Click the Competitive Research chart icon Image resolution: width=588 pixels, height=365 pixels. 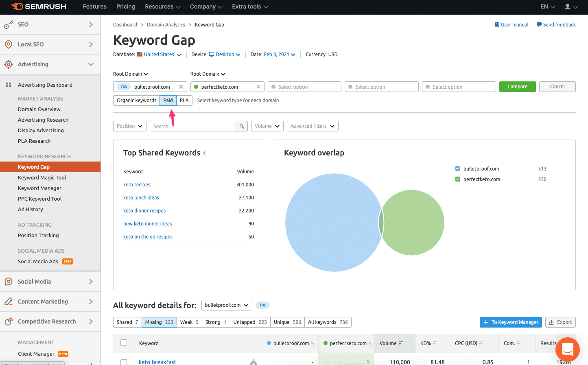[x=9, y=321]
